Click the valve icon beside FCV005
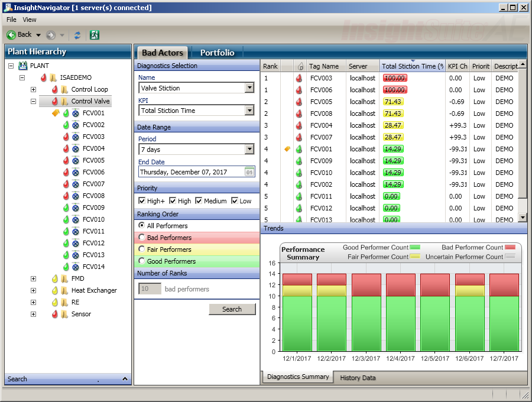Viewport: 532px width, 402px height. point(76,160)
